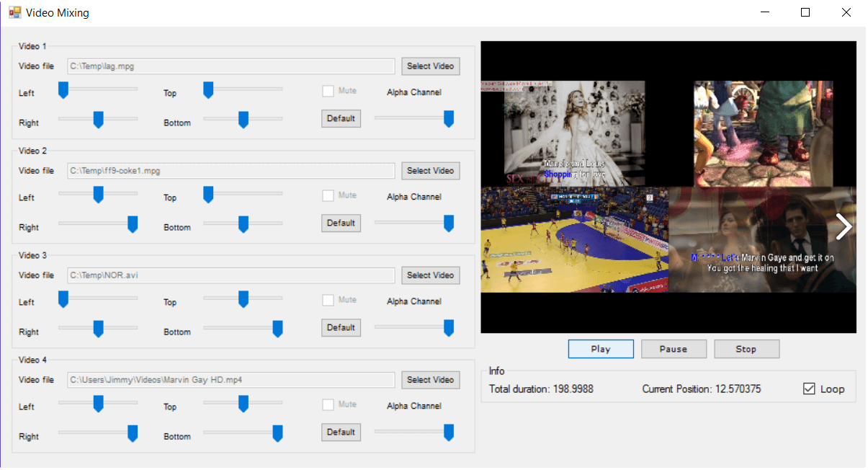Click Video 4 Right slider thumb

pos(133,433)
